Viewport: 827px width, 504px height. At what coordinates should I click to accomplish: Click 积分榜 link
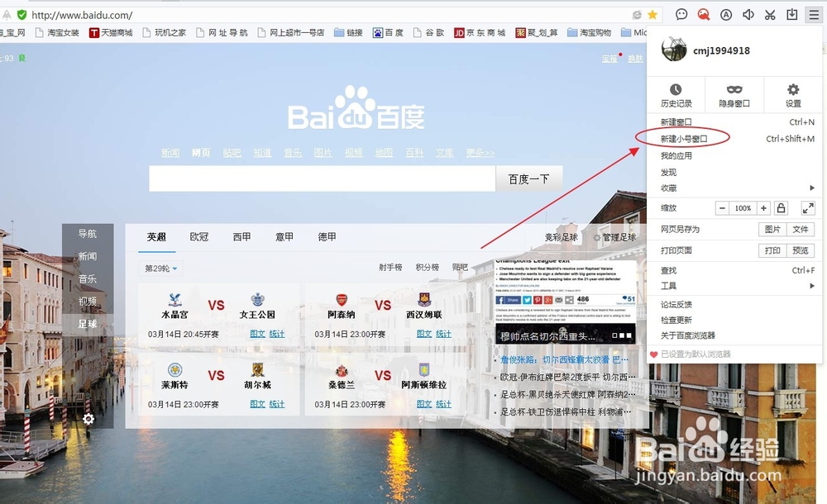pos(428,268)
